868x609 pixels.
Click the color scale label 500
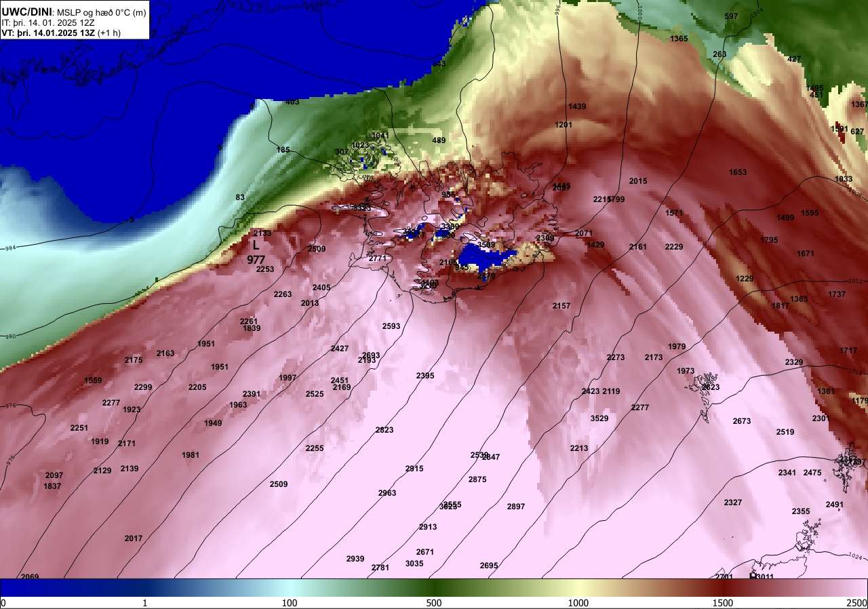pos(434,604)
